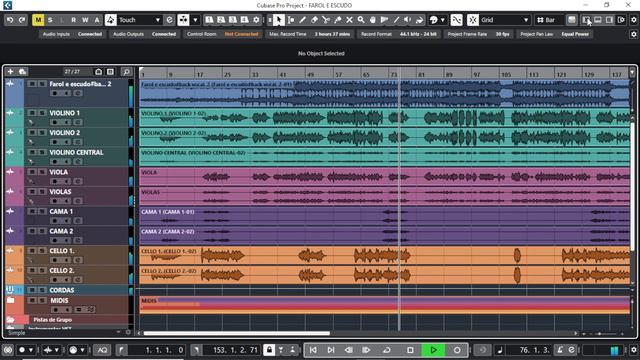Open color tool dropdown arrow
The width and height of the screenshot is (640, 360).
click(443, 20)
